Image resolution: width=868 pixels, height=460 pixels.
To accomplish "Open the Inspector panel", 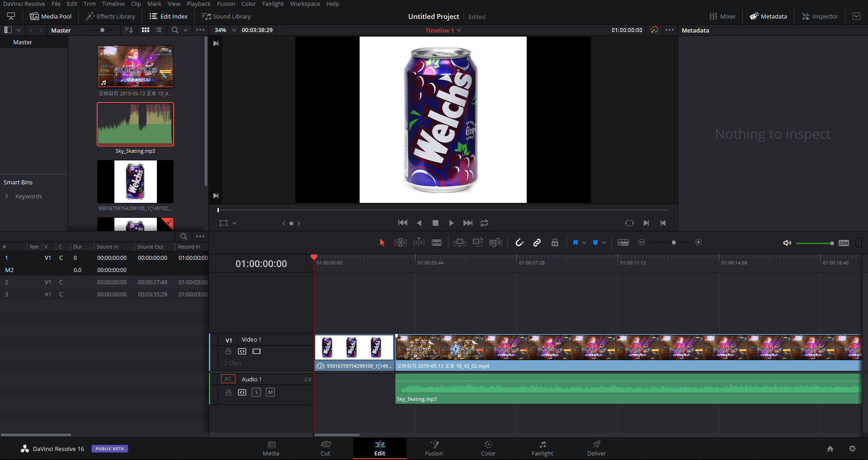I will coord(820,16).
